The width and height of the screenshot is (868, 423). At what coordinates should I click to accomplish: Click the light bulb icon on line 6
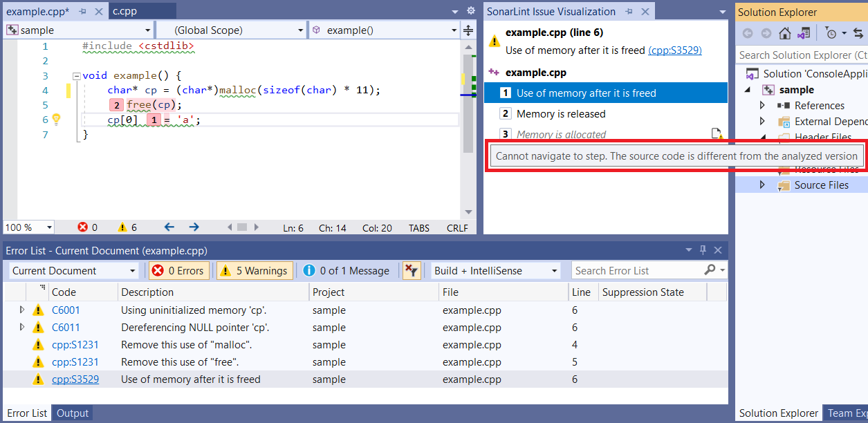point(56,119)
